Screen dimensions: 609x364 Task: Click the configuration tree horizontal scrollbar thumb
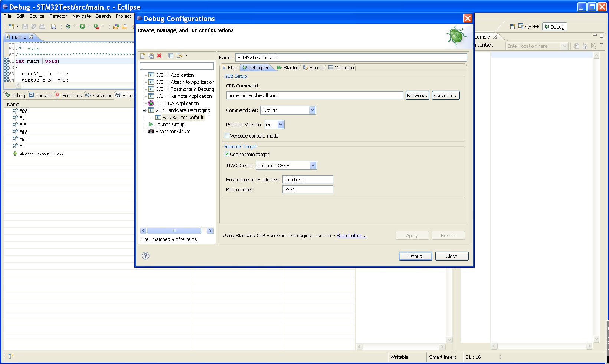point(174,231)
